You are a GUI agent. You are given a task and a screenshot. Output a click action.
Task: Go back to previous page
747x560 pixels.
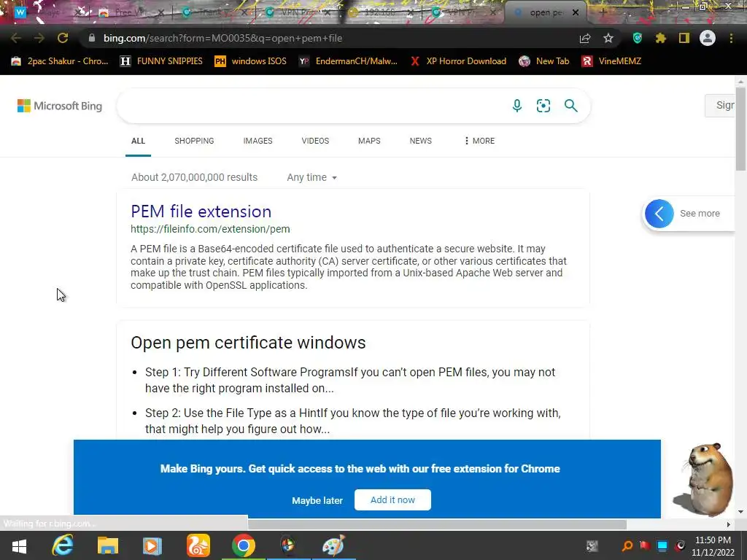(16, 38)
